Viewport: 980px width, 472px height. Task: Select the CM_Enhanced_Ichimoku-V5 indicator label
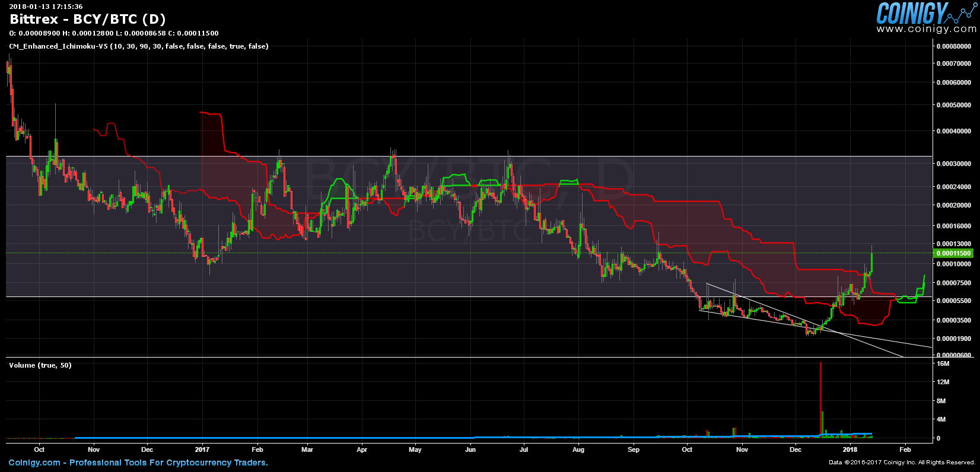138,46
